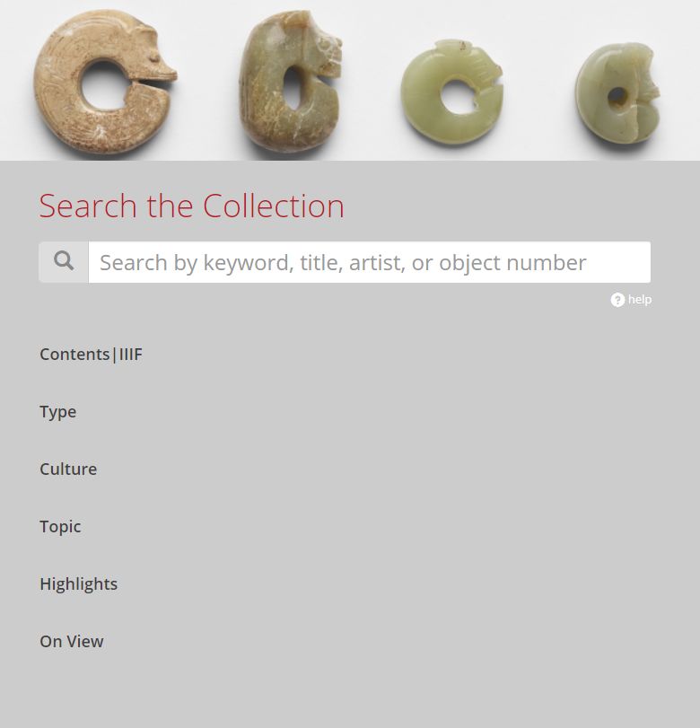The image size is (700, 728).
Task: Focus the keyword search input field
Action: point(370,262)
